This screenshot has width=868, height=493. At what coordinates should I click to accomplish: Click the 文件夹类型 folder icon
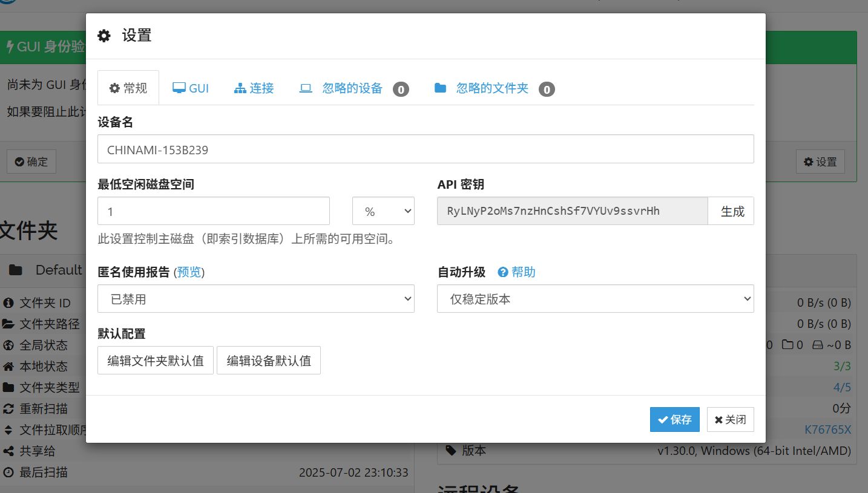[8, 387]
